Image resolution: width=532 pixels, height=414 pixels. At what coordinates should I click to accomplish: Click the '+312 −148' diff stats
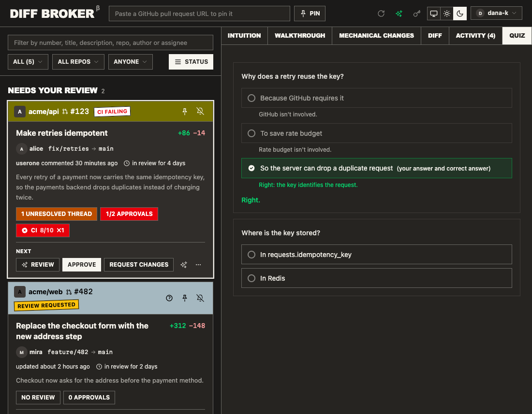tap(187, 326)
